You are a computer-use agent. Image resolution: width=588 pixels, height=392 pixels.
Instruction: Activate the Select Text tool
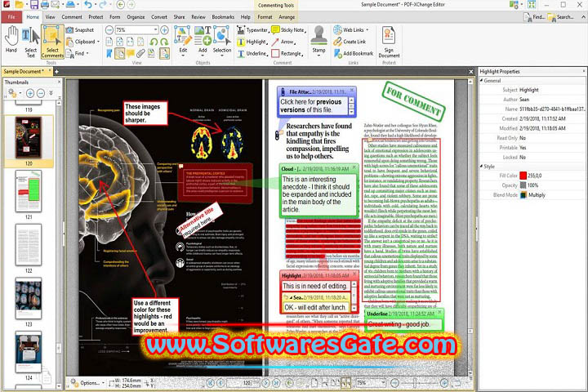pyautogui.click(x=30, y=42)
